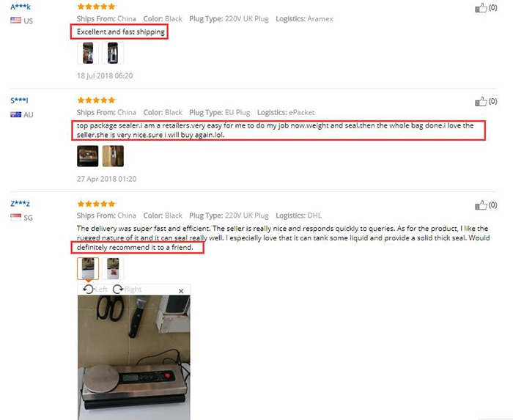The image size is (513, 420).
Task: Click the enlarged vacuum sealer photo
Action: pos(134,358)
